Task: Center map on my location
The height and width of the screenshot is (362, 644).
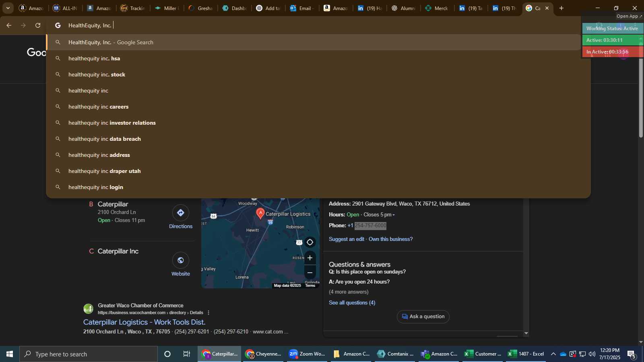Action: pyautogui.click(x=310, y=242)
